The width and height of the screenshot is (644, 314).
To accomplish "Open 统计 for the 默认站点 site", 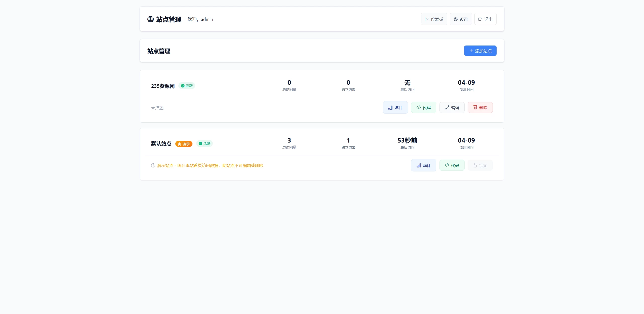I will (423, 165).
